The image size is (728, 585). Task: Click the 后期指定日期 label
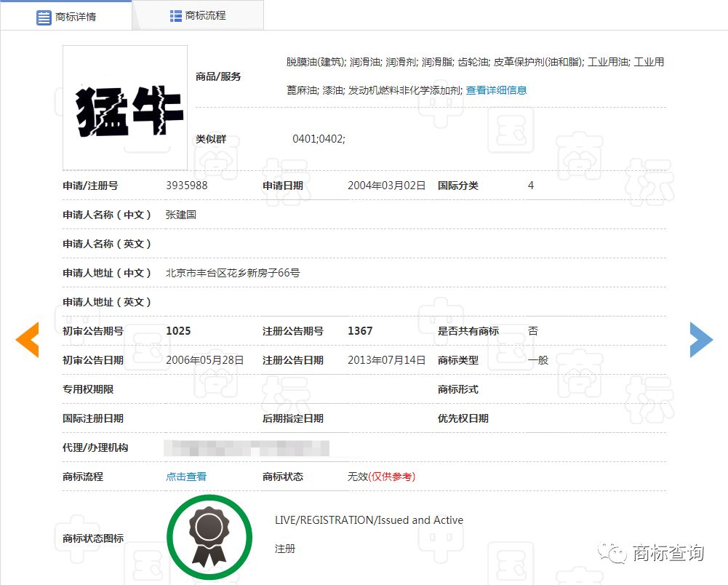click(293, 418)
